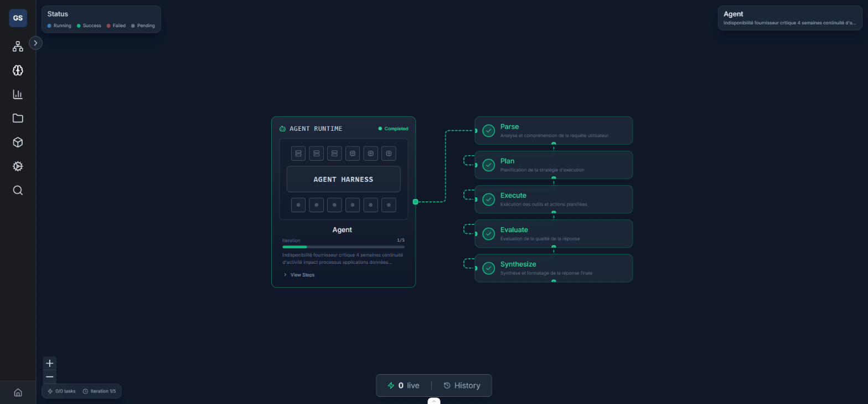This screenshot has width=868, height=404.
Task: Expand the sidebar with chevron arrow
Action: coord(35,43)
